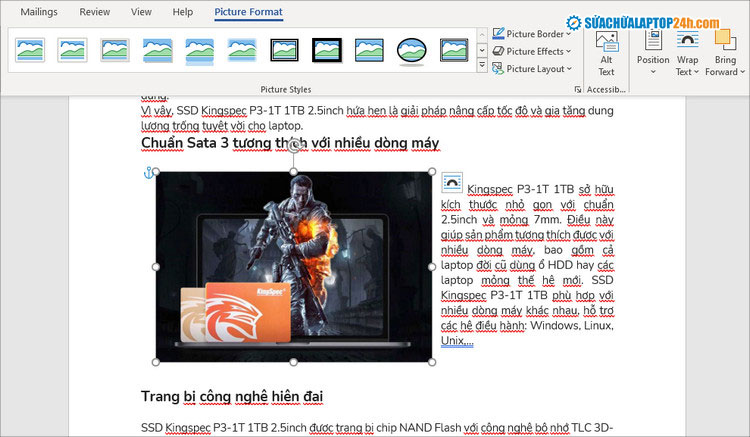
Task: Open the Wrap Text dropdown
Action: 687,53
